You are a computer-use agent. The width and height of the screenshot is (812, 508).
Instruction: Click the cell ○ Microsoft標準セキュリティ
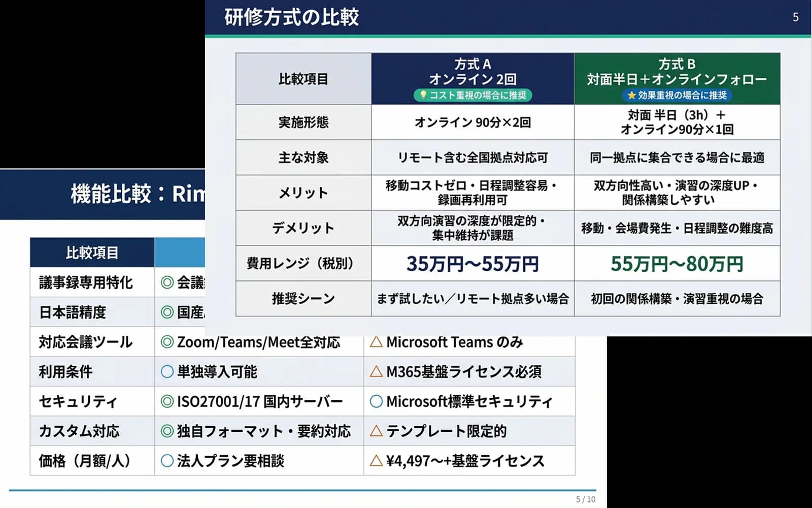[469, 401]
